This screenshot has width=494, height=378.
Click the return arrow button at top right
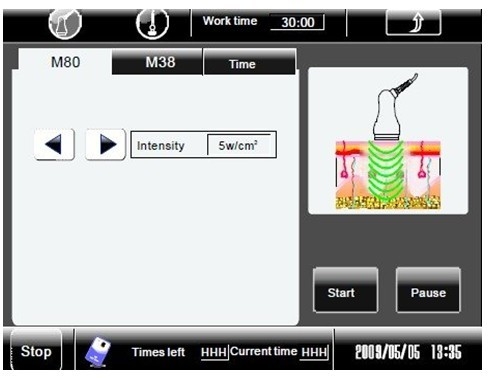click(x=413, y=22)
